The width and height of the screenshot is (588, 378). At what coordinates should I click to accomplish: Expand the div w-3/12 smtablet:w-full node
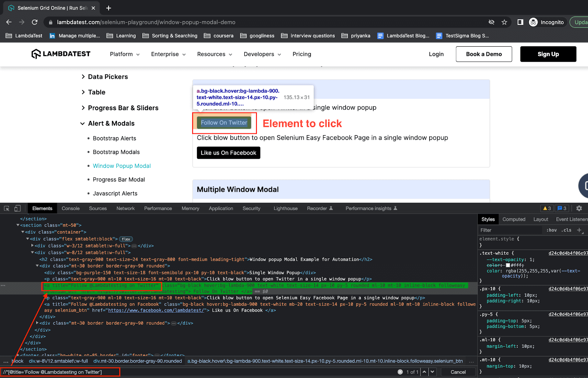32,246
